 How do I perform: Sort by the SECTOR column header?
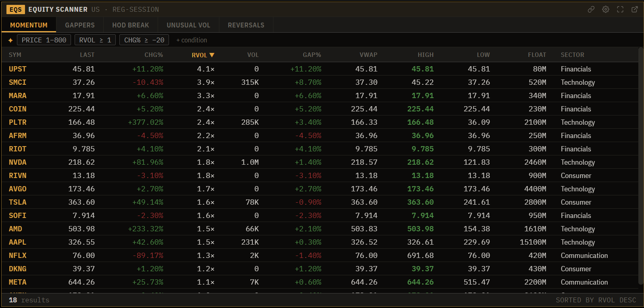click(x=572, y=55)
